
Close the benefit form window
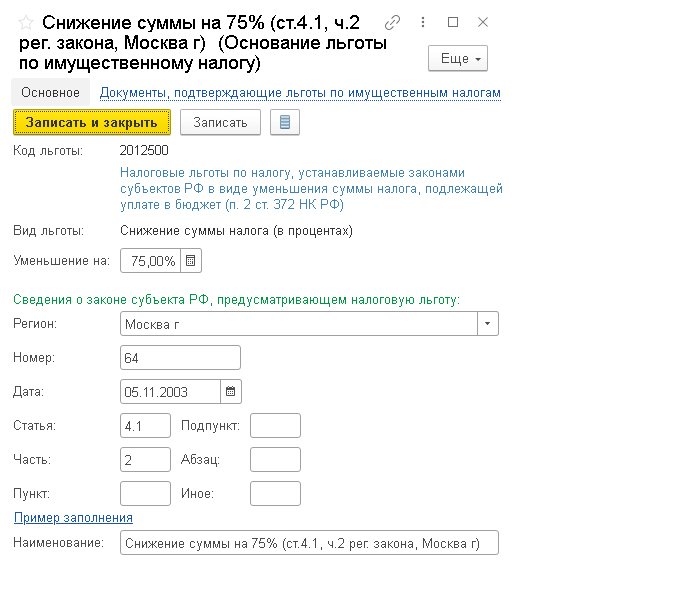coord(483,22)
